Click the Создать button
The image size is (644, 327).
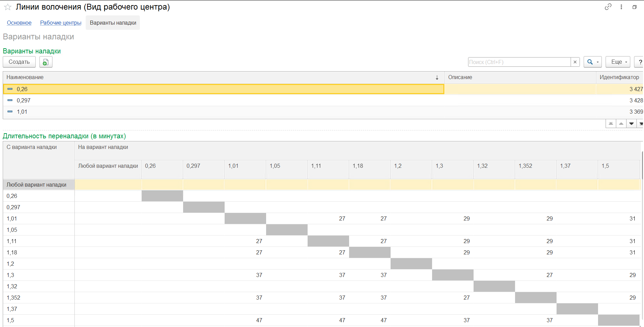pyautogui.click(x=19, y=62)
